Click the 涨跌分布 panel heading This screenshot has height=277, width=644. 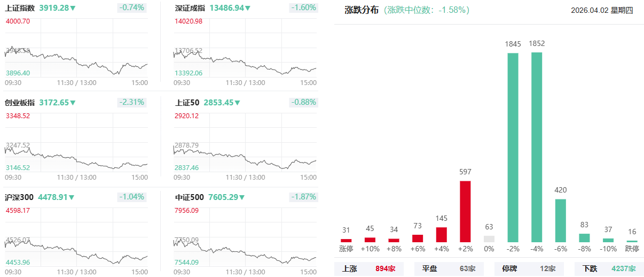pos(362,10)
